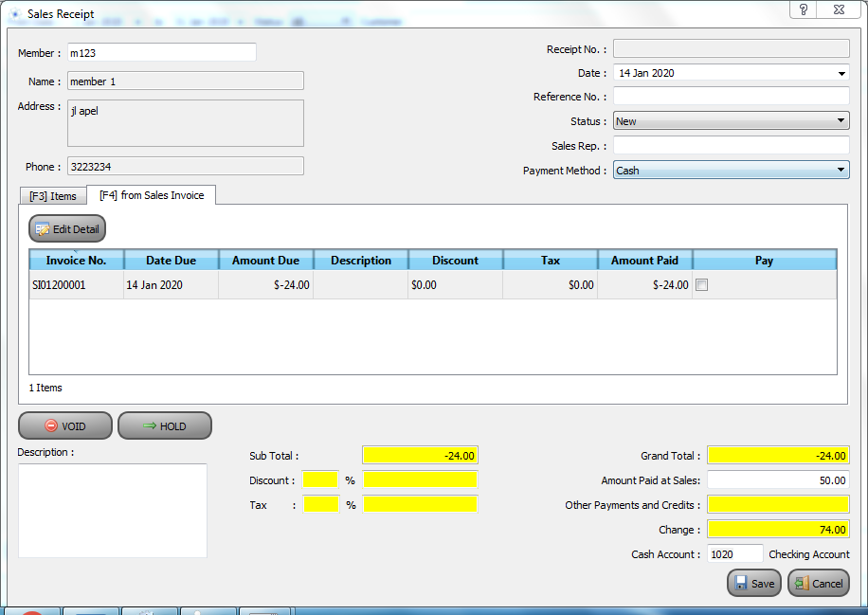Click Save with the floppy disk icon
This screenshot has height=615, width=868.
[754, 584]
